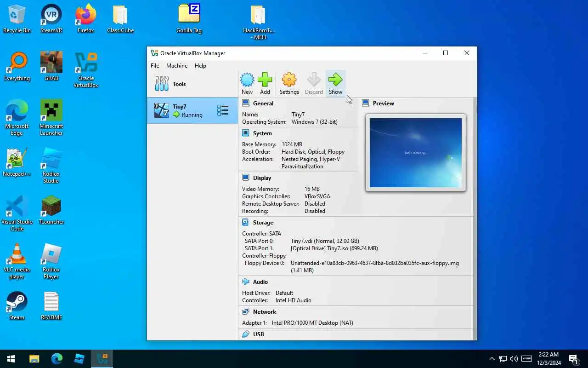The height and width of the screenshot is (368, 588).
Task: Select the VLC media player shortcut
Action: coord(17,261)
